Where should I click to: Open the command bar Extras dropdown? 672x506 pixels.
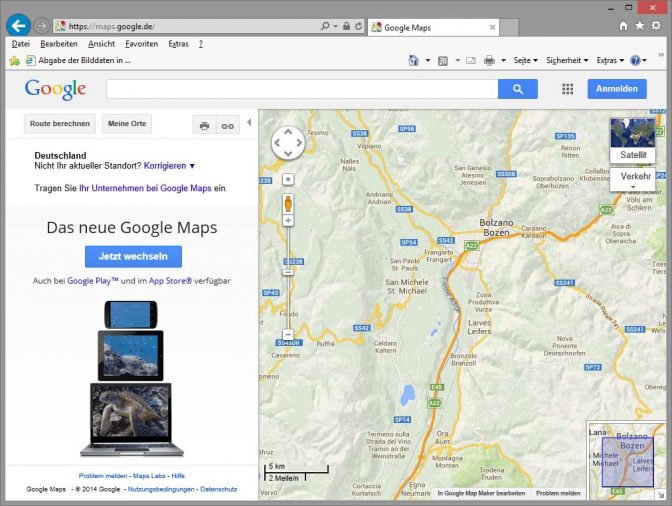coord(610,60)
